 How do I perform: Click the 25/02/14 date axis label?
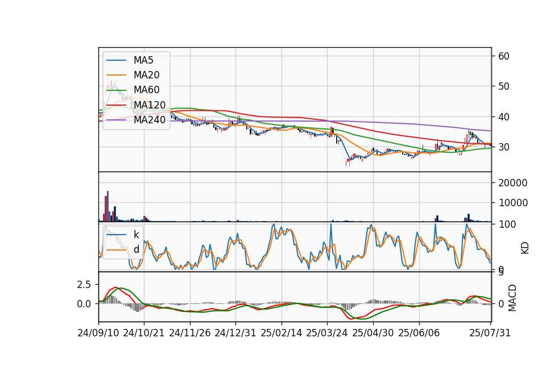282,333
